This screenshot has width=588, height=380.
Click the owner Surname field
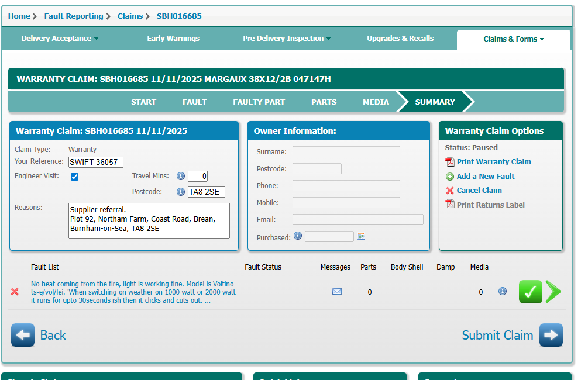click(346, 152)
